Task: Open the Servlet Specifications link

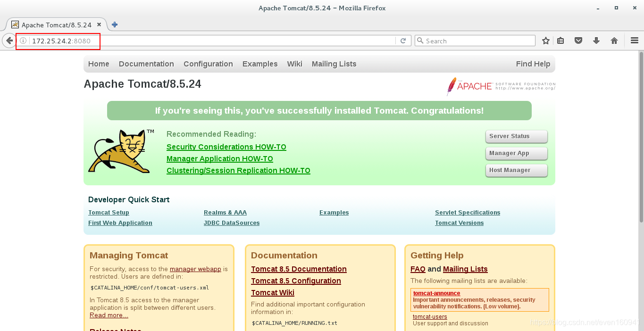Action: coord(468,213)
